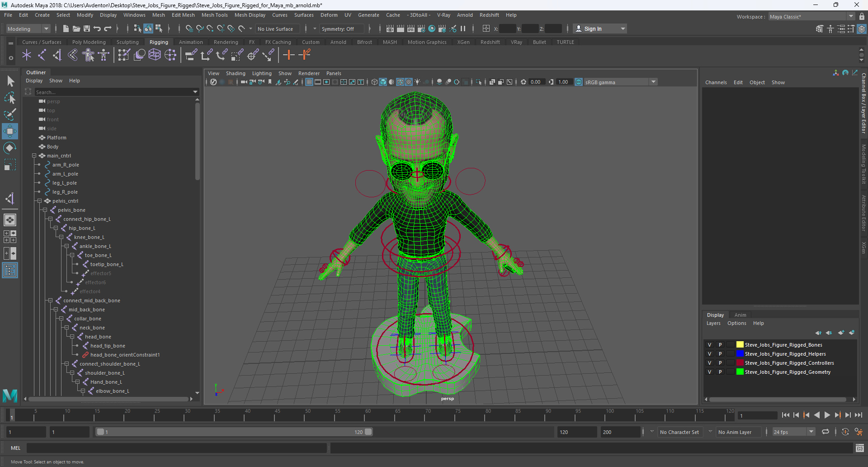Open the Mesh Tools menu
This screenshot has width=868, height=467.
[x=214, y=15]
